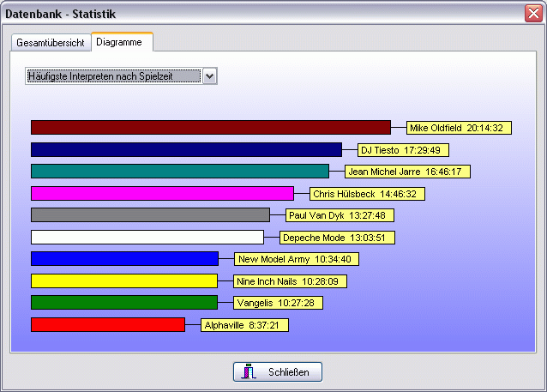The image size is (547, 392).
Task: Click the label Mike Oldfield 20:14:32
Action: click(459, 128)
